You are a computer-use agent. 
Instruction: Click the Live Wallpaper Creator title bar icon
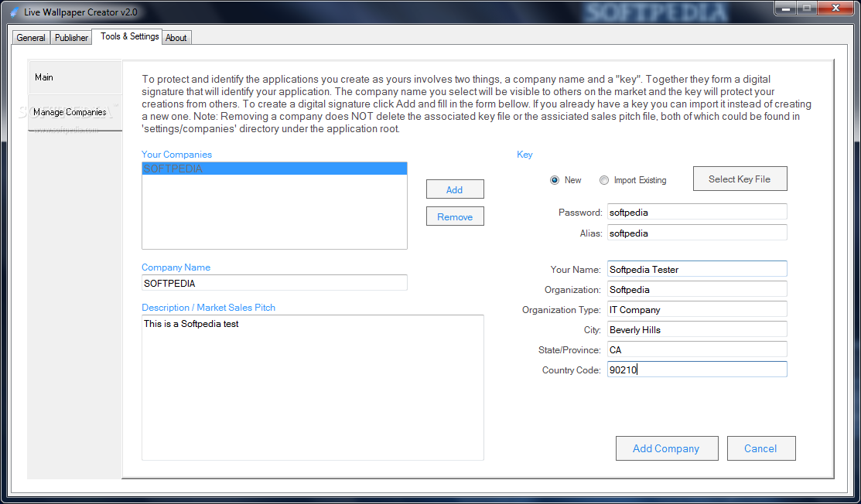[14, 12]
